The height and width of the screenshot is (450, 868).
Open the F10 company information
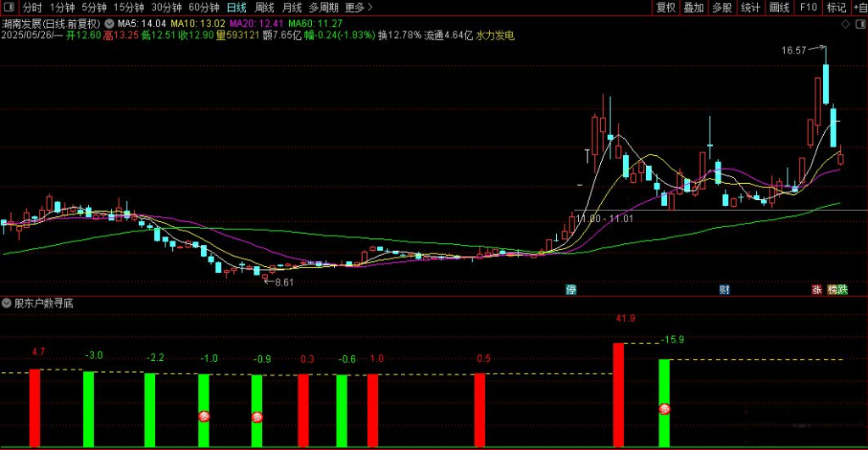[x=808, y=8]
